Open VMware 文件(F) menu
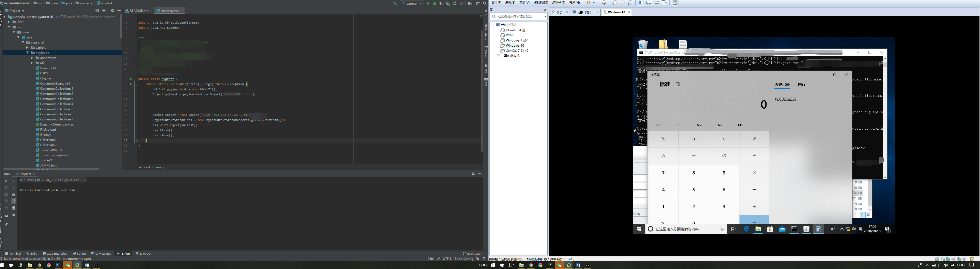980x269 pixels. coord(496,3)
